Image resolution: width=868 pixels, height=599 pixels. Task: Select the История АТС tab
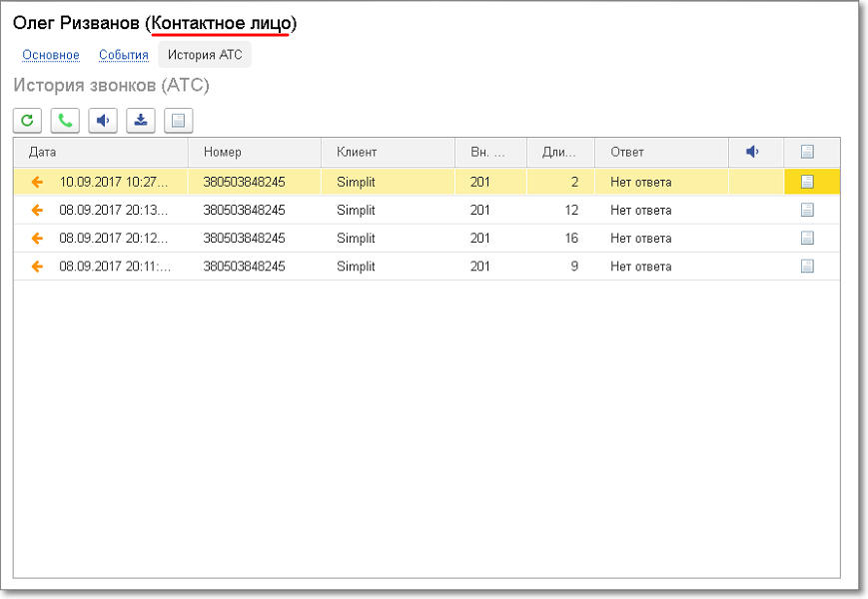point(205,55)
